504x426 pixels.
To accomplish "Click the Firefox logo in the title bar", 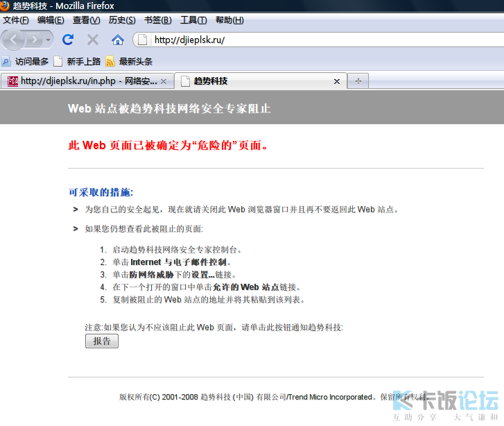I will [4, 6].
